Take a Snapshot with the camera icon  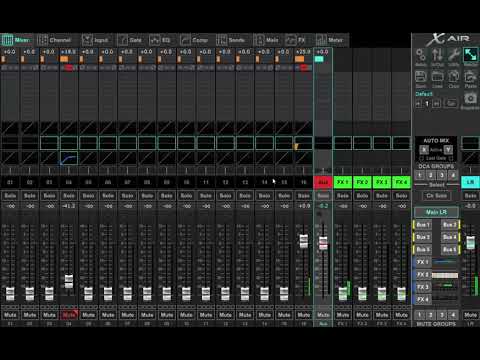pyautogui.click(x=470, y=100)
